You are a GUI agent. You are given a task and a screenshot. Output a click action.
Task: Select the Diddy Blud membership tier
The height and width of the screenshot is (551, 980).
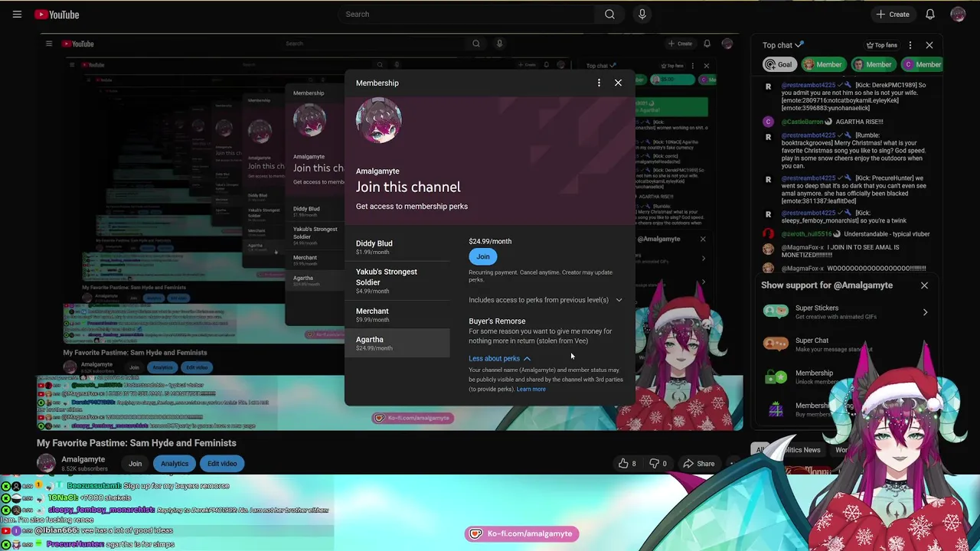(397, 247)
